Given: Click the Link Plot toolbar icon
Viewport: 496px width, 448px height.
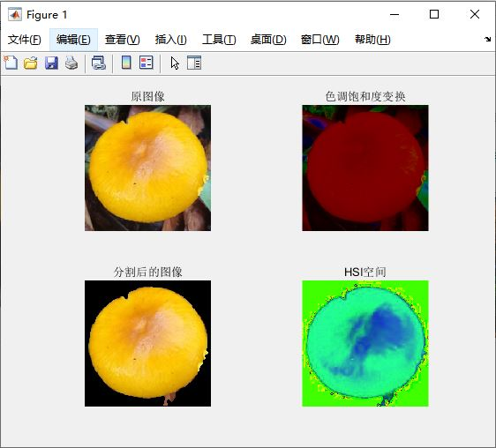Looking at the screenshot, I should click(98, 63).
